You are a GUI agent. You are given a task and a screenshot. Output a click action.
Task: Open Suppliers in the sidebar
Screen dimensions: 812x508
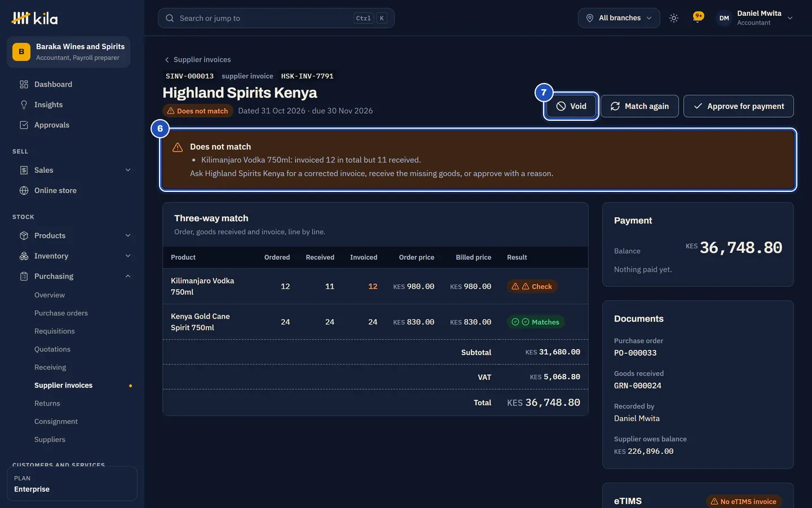click(x=50, y=440)
